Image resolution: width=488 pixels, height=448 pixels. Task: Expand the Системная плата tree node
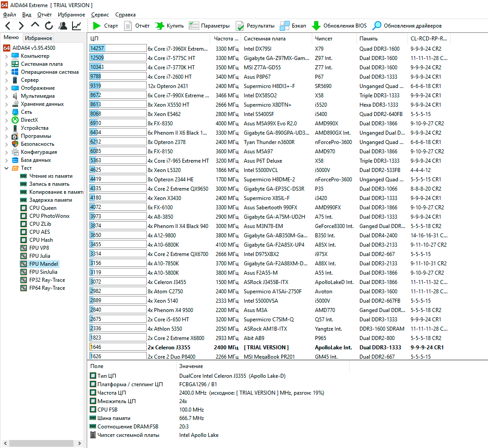click(6, 64)
